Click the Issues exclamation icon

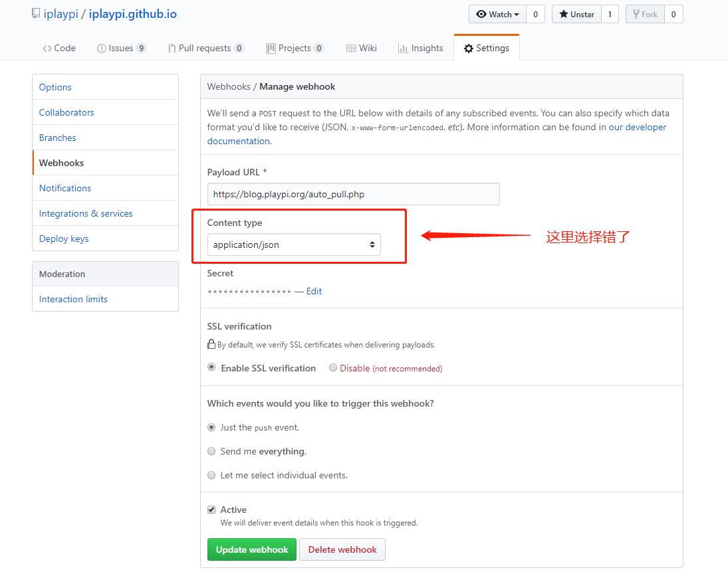click(x=101, y=49)
